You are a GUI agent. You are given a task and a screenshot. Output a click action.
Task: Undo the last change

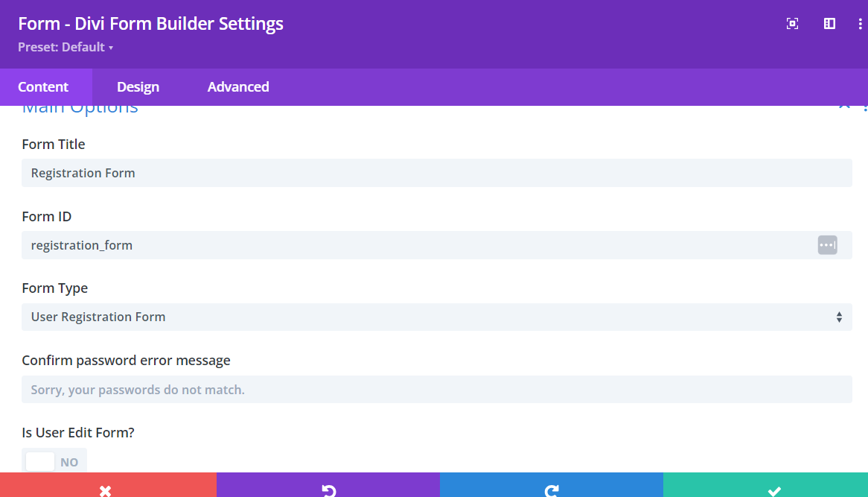(x=328, y=490)
